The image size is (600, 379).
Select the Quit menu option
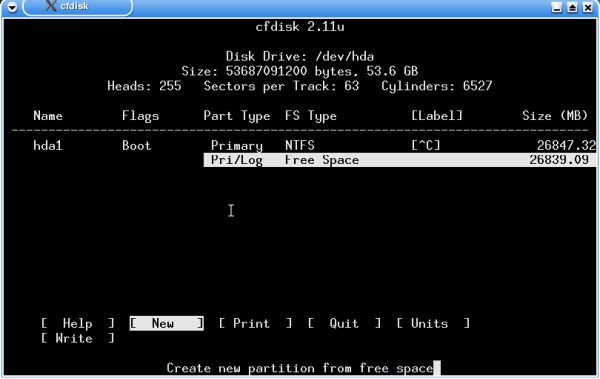(344, 323)
